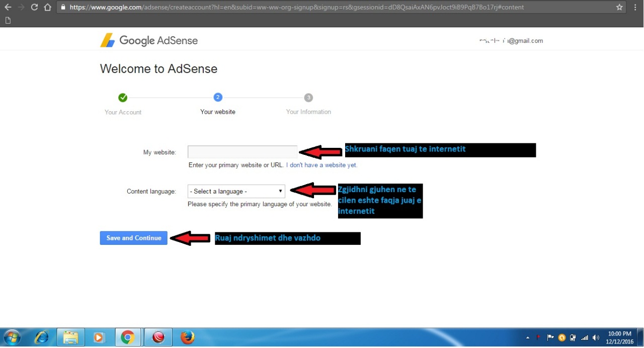Click the Action Center flag tray icon
This screenshot has width=644, height=348.
point(550,337)
